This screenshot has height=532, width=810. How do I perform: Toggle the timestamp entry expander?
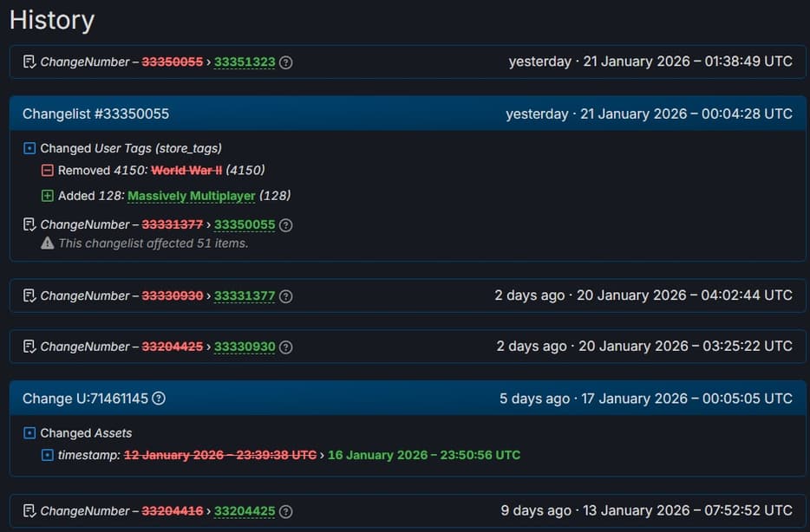48,455
